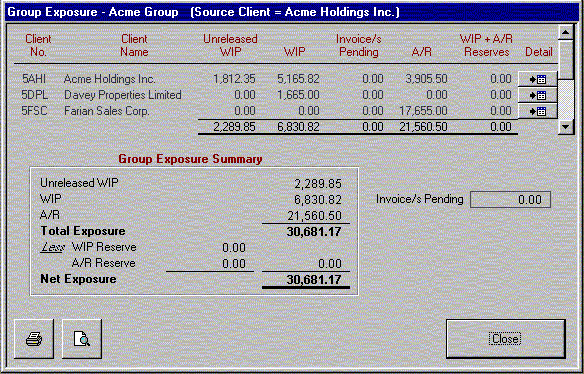Click the Invoice/s Pending 0.00 field
Image resolution: width=584 pixels, height=374 pixels.
tap(510, 200)
